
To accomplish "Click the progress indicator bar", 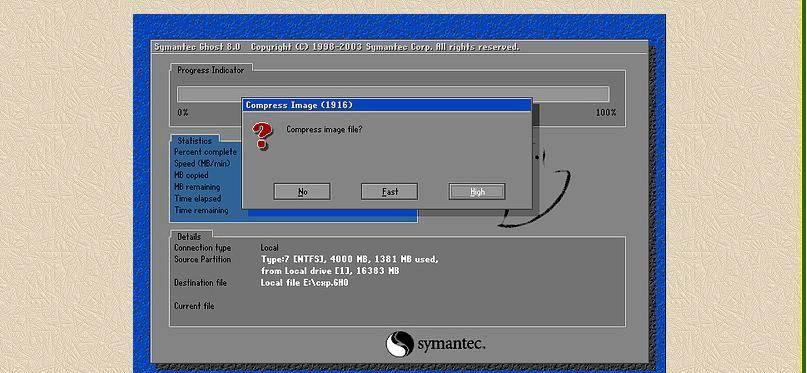I will [393, 94].
